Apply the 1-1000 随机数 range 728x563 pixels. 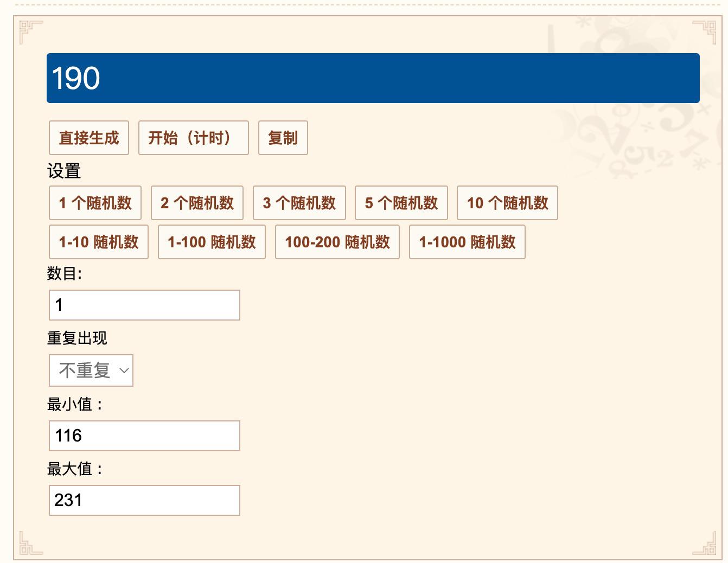point(467,242)
